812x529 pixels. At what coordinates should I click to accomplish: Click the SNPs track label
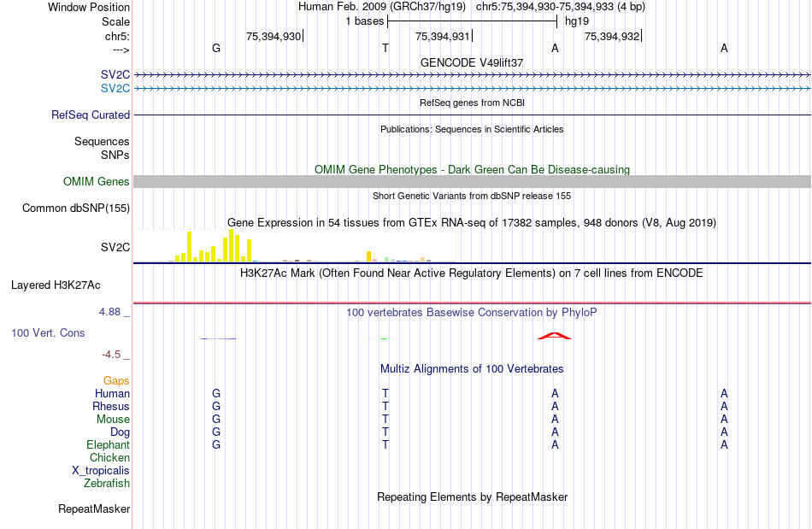pos(115,155)
